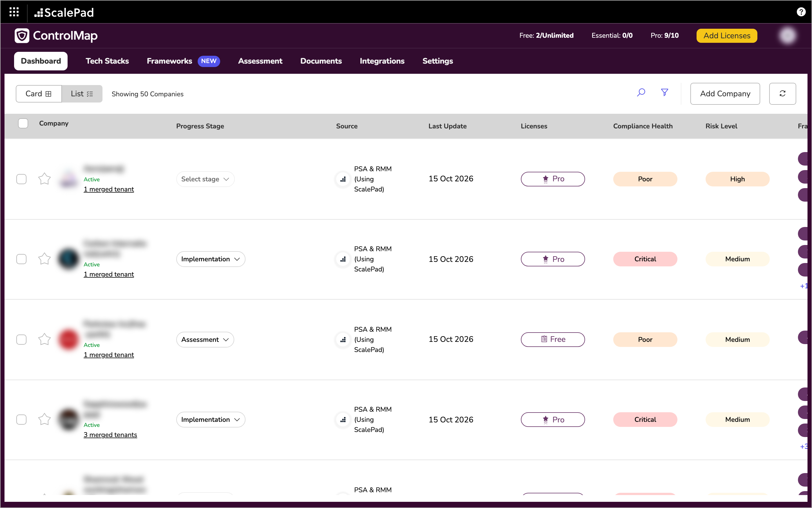
Task: Open the help question mark icon
Action: (x=801, y=12)
